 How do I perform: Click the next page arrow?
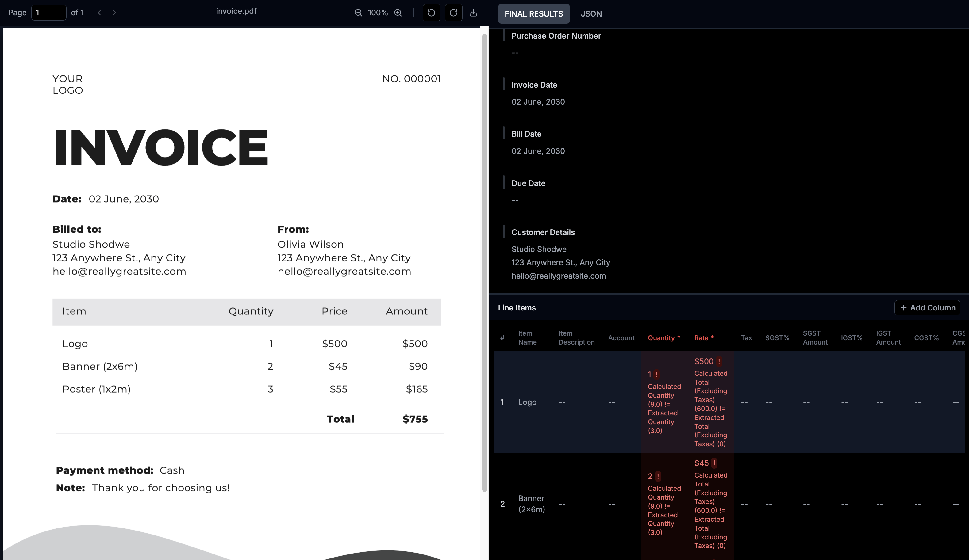(x=114, y=13)
